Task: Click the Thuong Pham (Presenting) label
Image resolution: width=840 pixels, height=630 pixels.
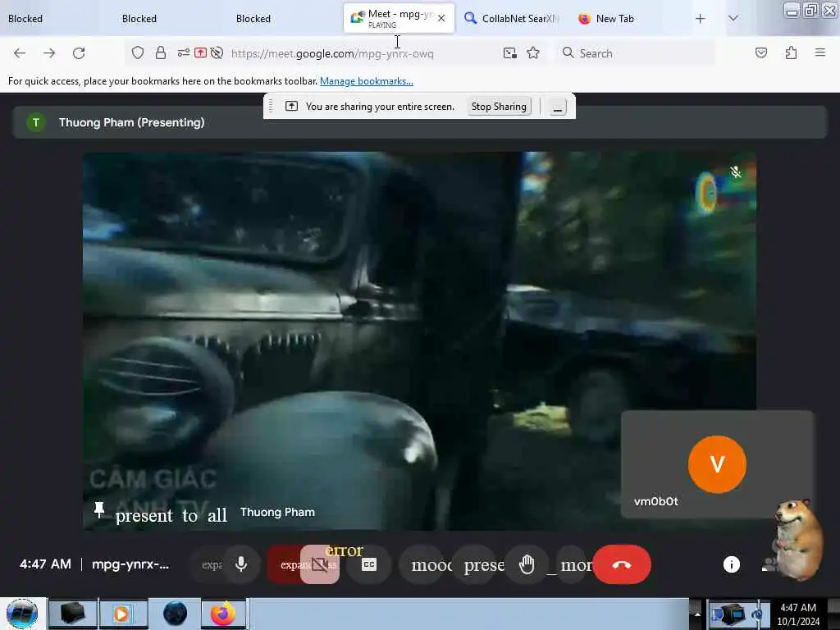Action: (x=132, y=122)
